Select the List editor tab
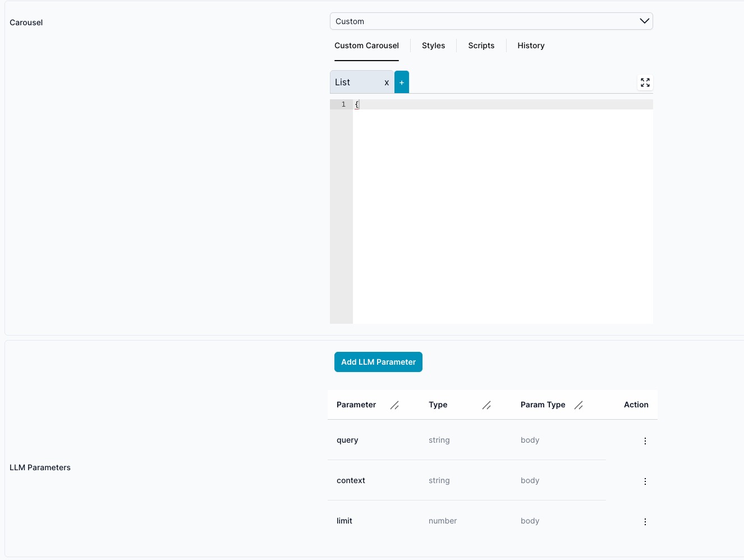The image size is (744, 560). (x=353, y=82)
